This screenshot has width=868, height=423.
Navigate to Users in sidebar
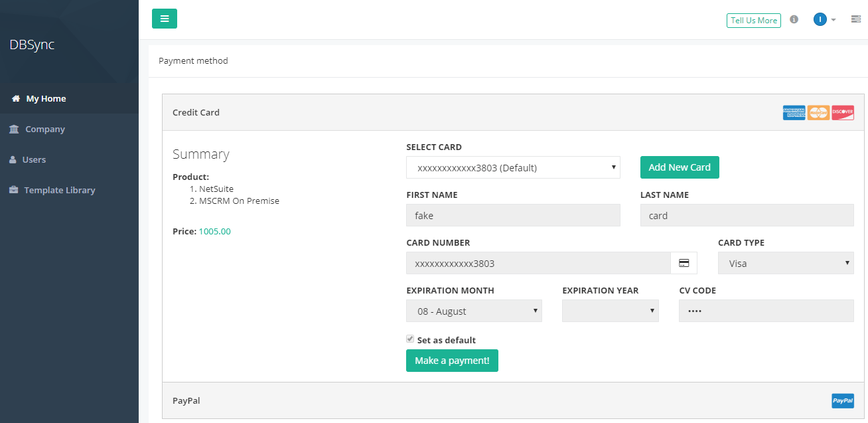coord(34,160)
